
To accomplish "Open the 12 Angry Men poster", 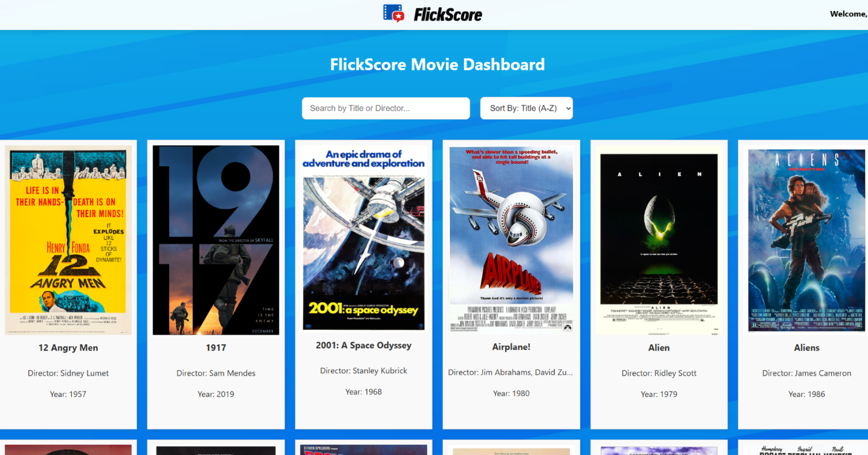I will coord(68,240).
